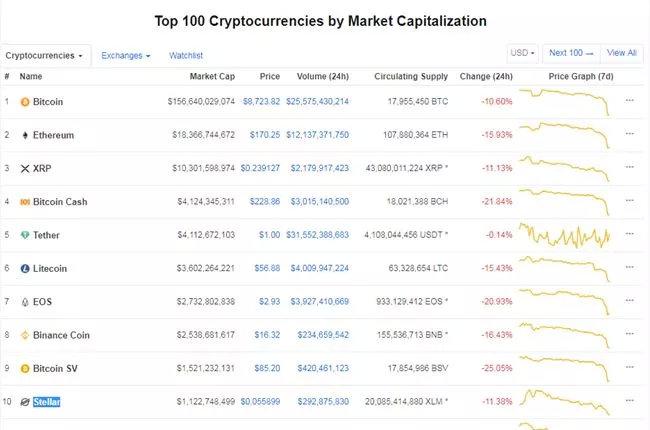Open the three-dot menu for Bitcoin row
This screenshot has width=650, height=430.
pos(630,100)
